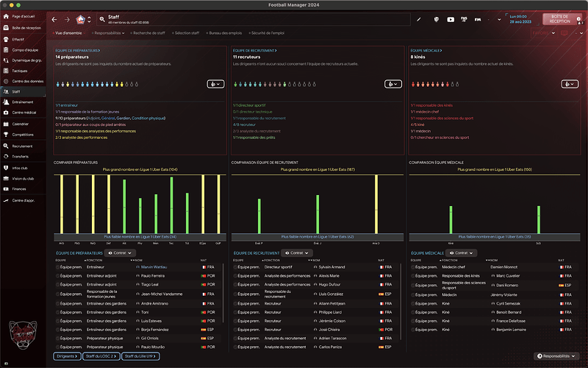Click the Centre médical icon
588x368 pixels.
click(6, 113)
